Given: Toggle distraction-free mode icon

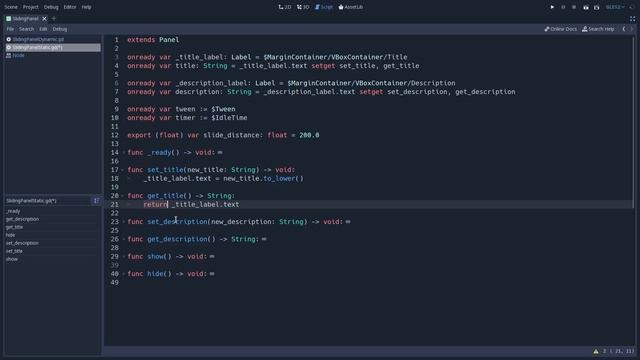Looking at the screenshot, I should [632, 18].
